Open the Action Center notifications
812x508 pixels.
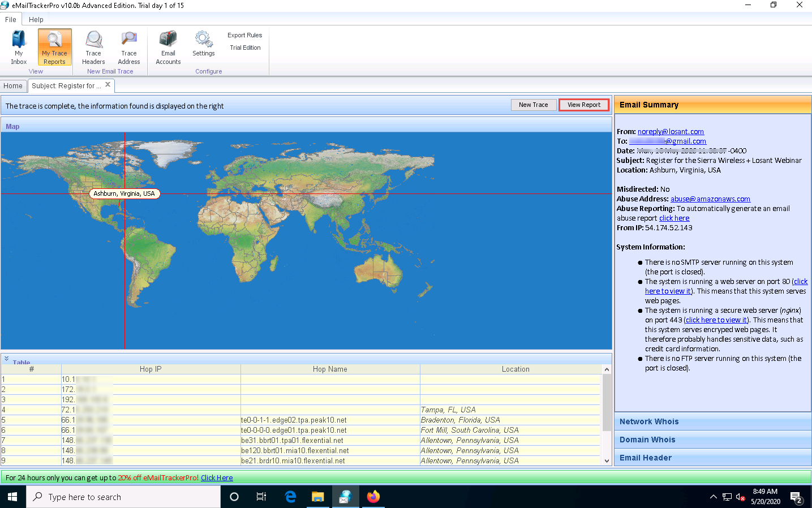[797, 498]
